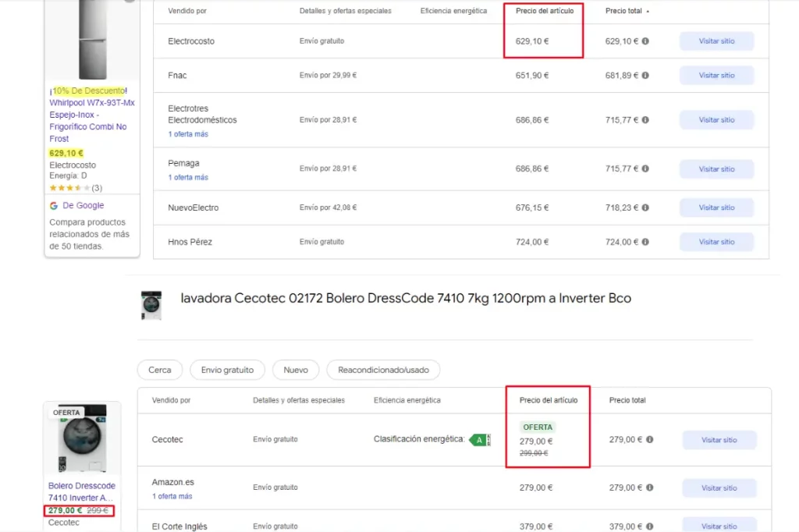Open info icon in Amazon.es row total price

point(650,488)
